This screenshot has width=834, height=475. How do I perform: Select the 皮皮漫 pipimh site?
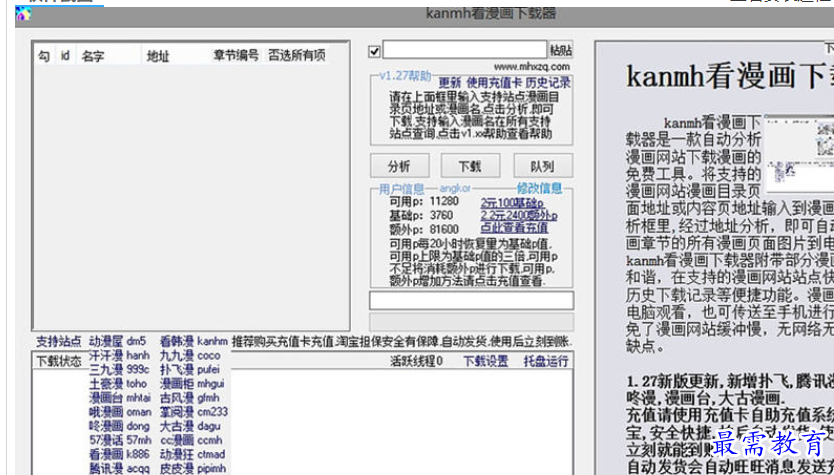click(193, 469)
